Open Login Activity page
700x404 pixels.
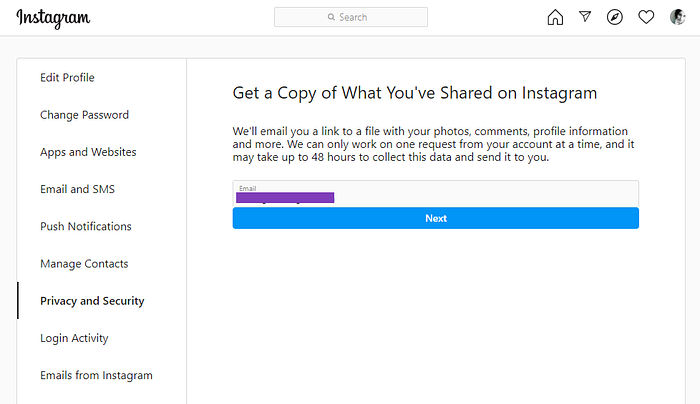click(x=74, y=338)
